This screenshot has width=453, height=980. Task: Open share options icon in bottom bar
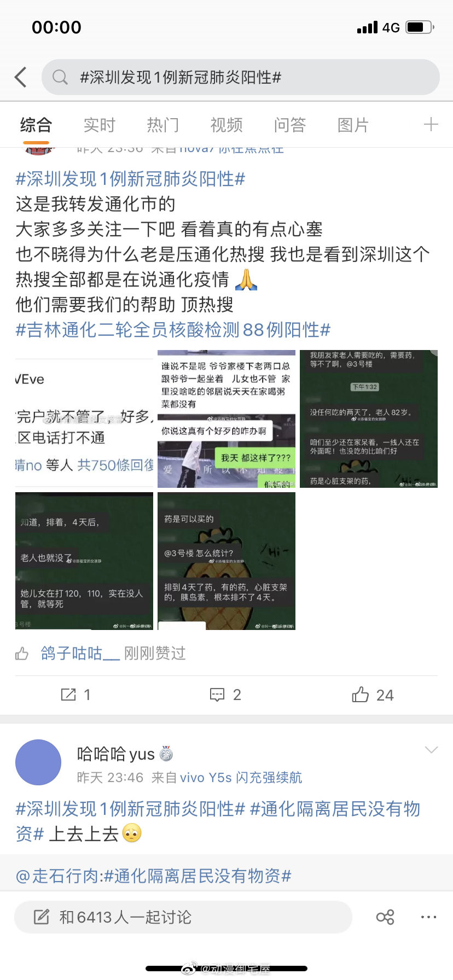click(385, 917)
